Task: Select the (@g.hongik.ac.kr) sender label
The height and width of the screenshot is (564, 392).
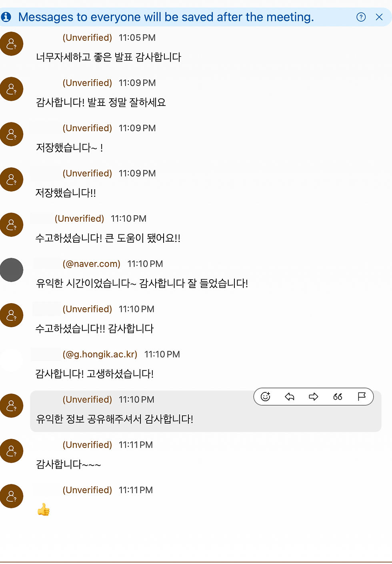Action: click(100, 354)
